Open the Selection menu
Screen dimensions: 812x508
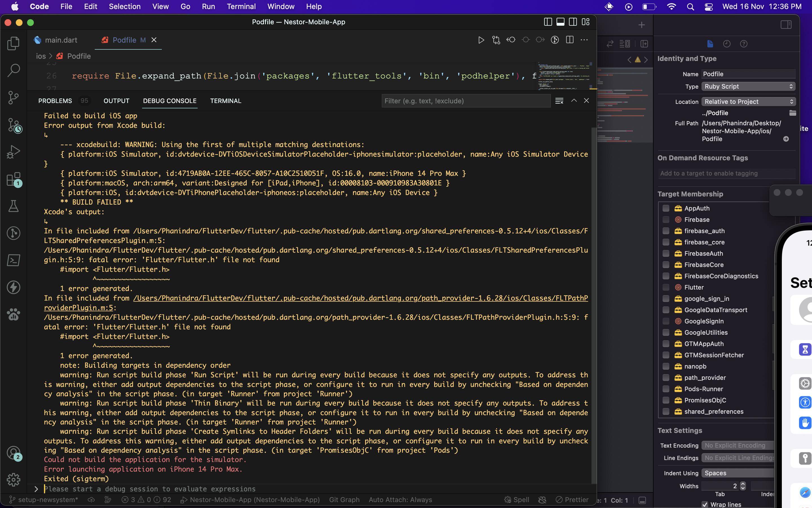125,7
